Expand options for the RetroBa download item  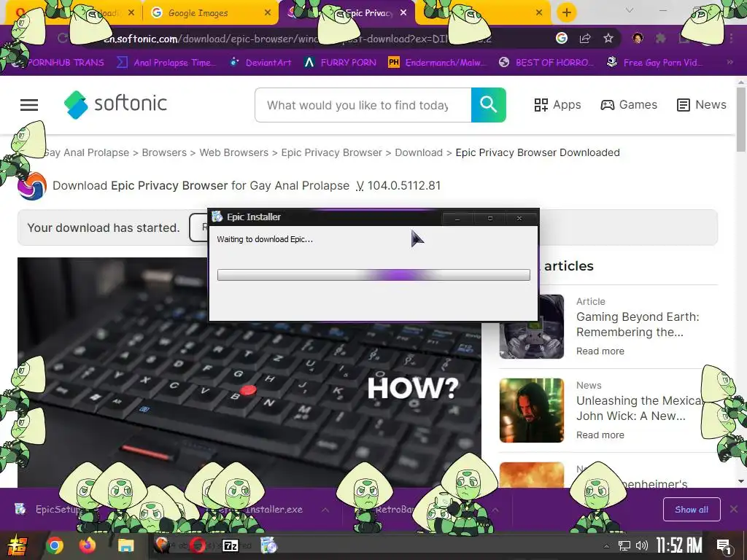coord(495,510)
